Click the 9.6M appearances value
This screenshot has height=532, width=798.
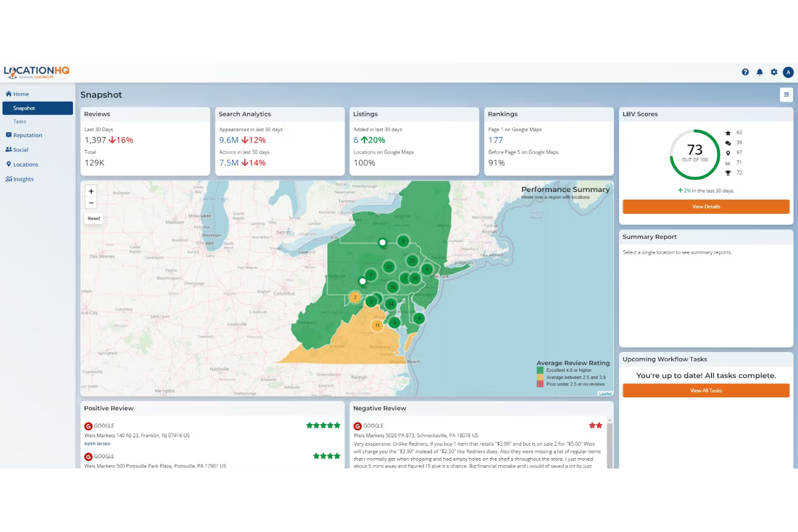pyautogui.click(x=229, y=140)
